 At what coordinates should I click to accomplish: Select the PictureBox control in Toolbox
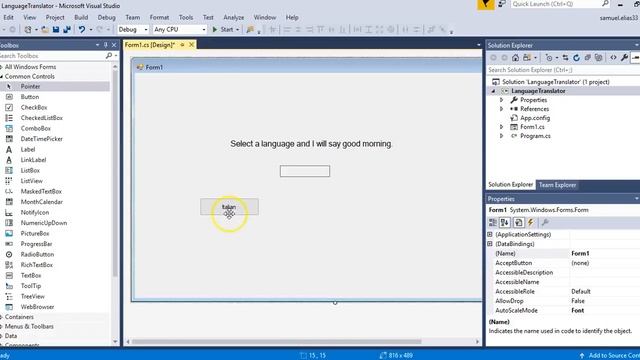(x=35, y=233)
